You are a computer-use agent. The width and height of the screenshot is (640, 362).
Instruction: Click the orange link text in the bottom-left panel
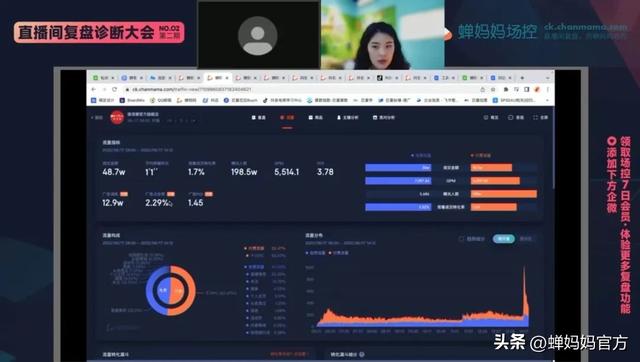289,354
